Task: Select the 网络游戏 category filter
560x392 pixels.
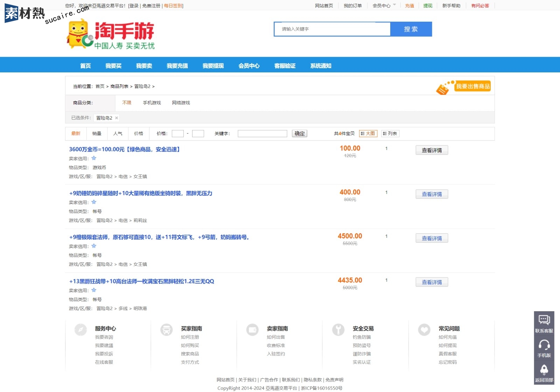Action: coord(181,103)
